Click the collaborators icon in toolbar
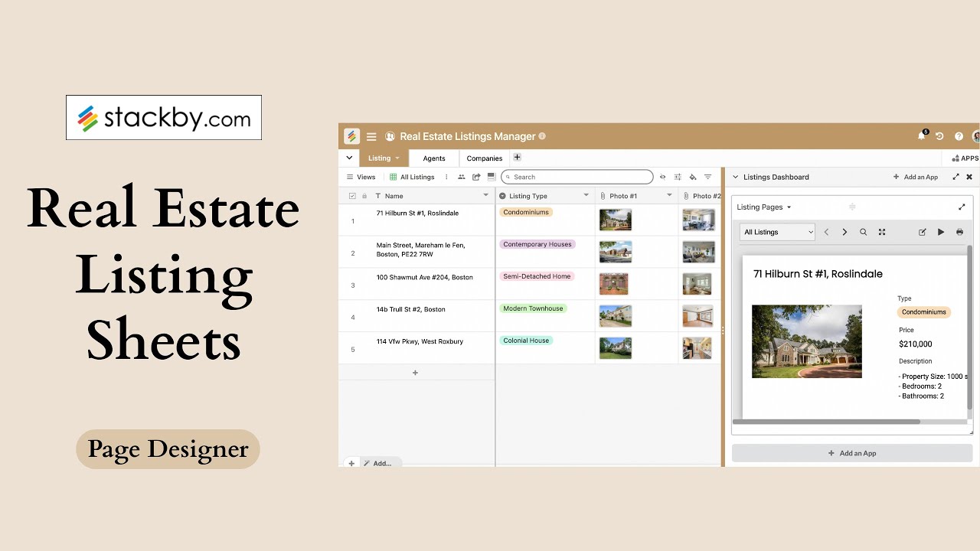The width and height of the screenshot is (980, 551). (462, 177)
